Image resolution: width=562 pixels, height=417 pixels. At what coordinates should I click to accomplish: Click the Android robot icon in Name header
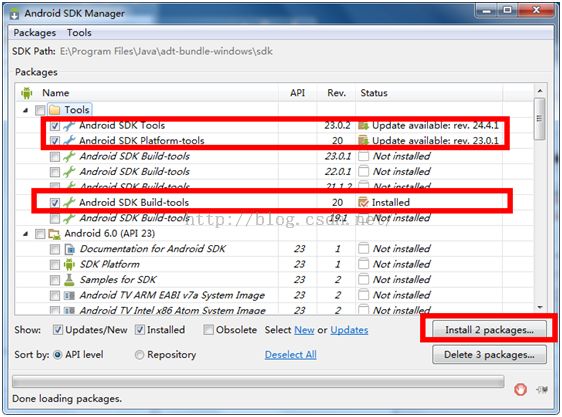[x=27, y=93]
